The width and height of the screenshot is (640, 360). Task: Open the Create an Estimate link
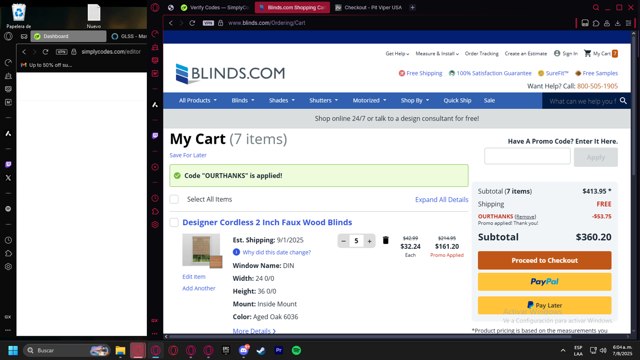click(x=526, y=53)
